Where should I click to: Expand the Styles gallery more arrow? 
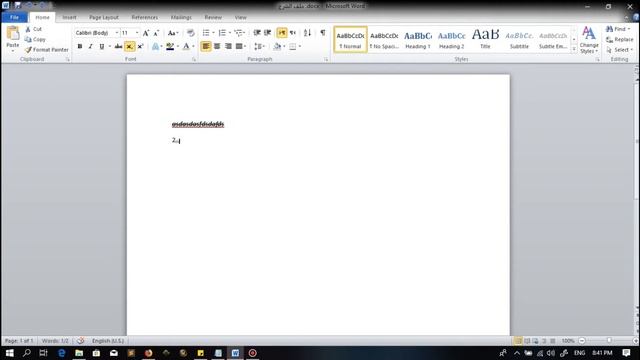(574, 49)
